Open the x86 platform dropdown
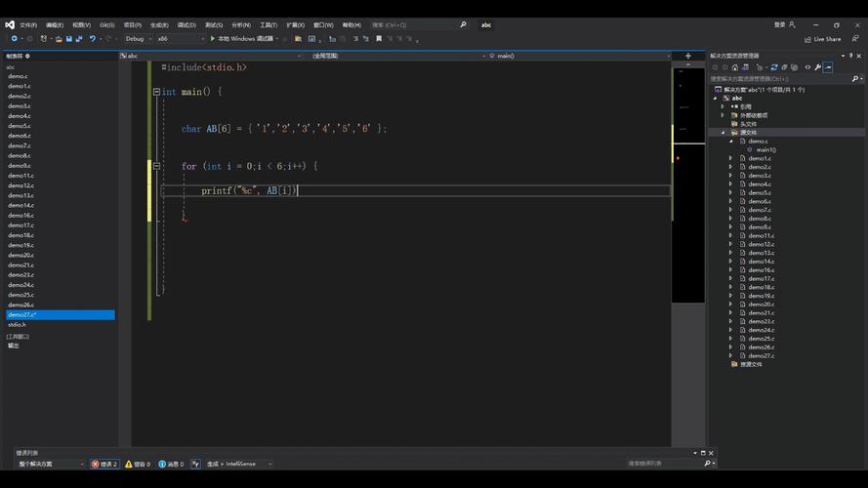The height and width of the screenshot is (488, 868). [180, 39]
